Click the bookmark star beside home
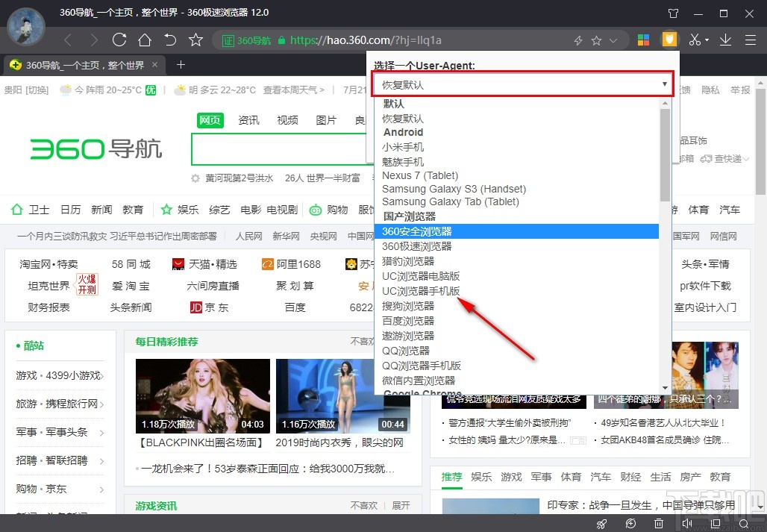 point(195,40)
